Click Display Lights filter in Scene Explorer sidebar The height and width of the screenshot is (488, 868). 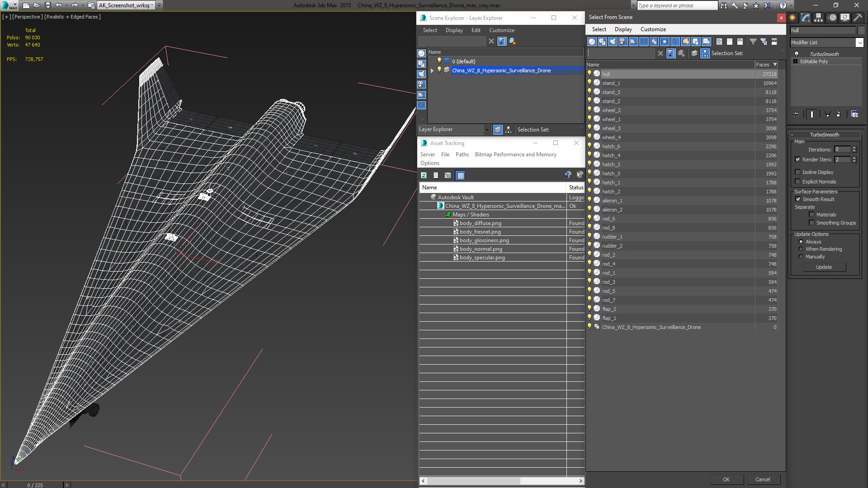click(x=421, y=74)
